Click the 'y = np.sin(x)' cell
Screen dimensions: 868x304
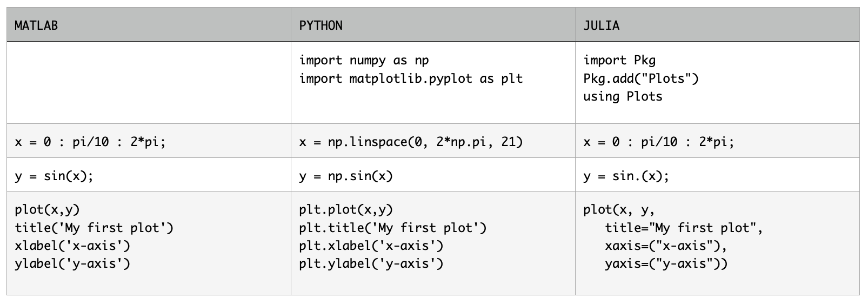346,176
